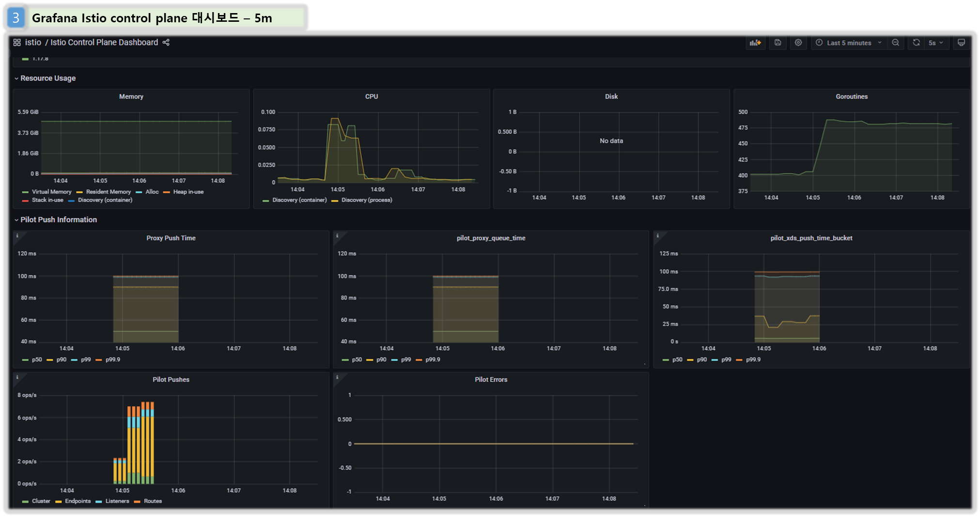
Task: Click the clock icon in the time picker
Action: (x=819, y=43)
